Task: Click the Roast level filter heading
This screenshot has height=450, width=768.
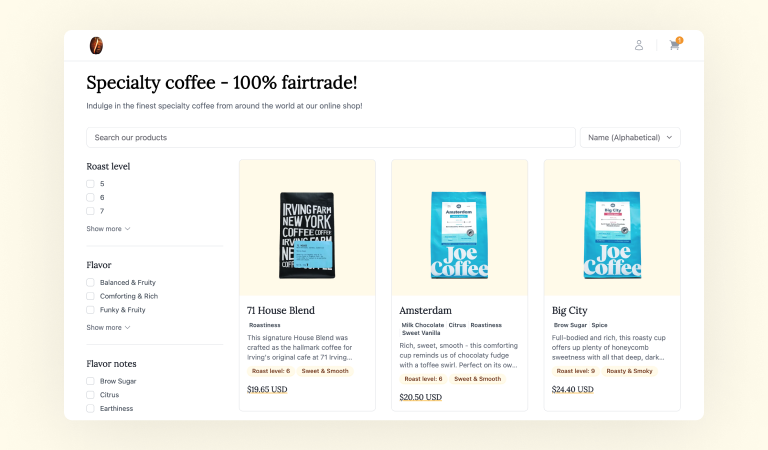Action: coord(108,166)
